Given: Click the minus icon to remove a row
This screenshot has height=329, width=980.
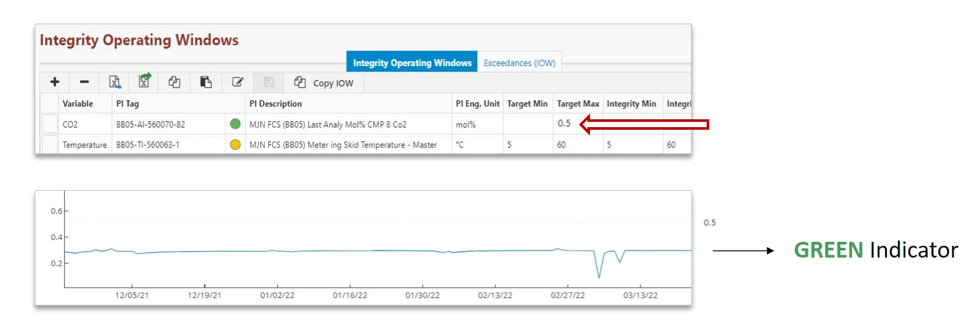Looking at the screenshot, I should tap(85, 82).
